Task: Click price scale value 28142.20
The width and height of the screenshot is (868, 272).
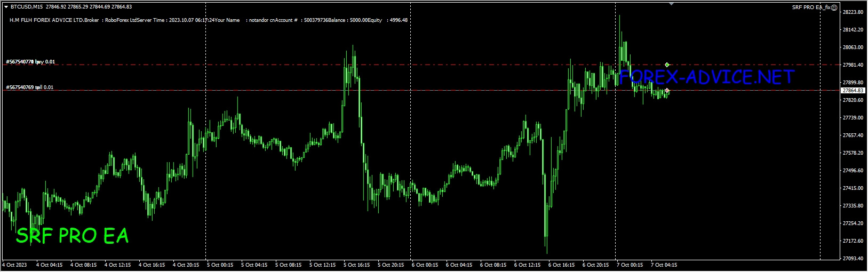Action: tap(853, 29)
